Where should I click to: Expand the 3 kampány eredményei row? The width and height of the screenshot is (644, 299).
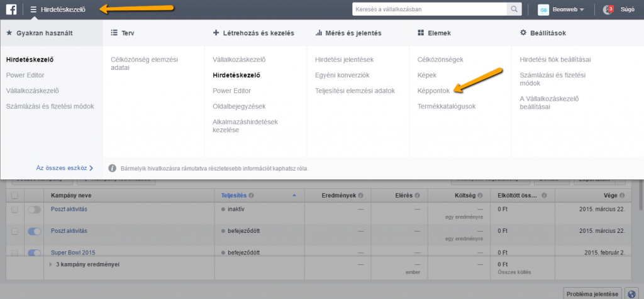(x=50, y=264)
